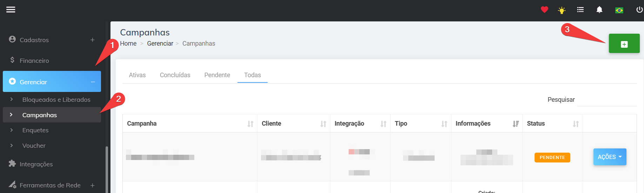Viewport: 644px width, 193px height.
Task: Switch to the Concluídas tab
Action: (x=175, y=75)
